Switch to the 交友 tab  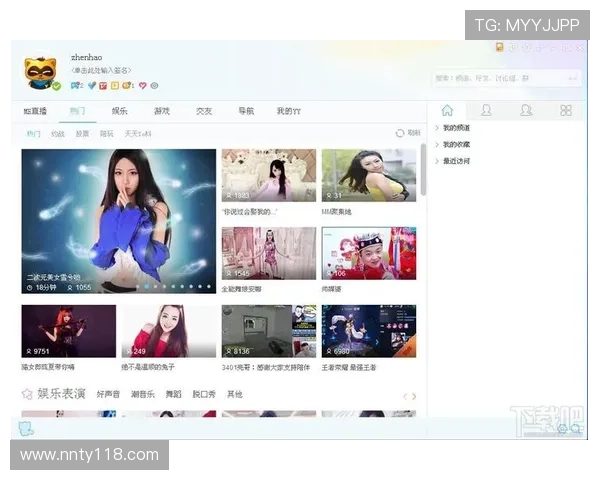point(204,111)
